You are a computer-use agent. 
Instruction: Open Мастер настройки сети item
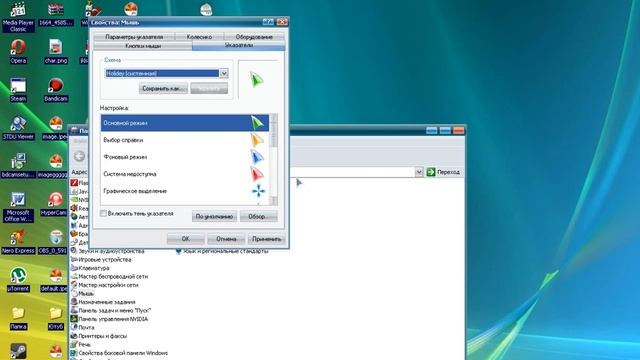(x=104, y=285)
